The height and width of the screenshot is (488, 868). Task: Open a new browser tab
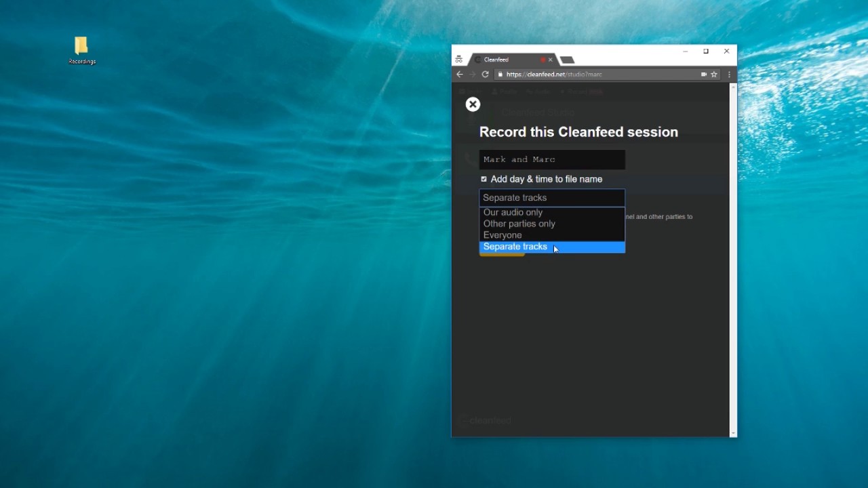point(568,60)
